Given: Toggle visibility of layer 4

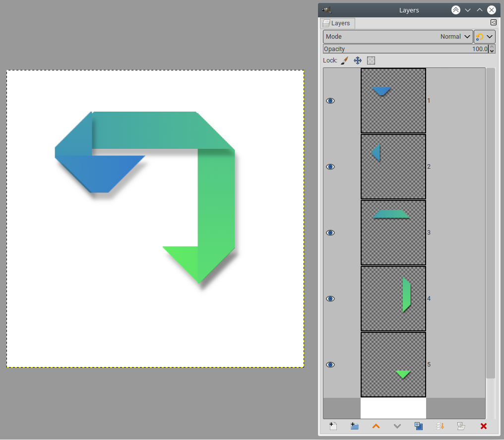Looking at the screenshot, I should 330,299.
